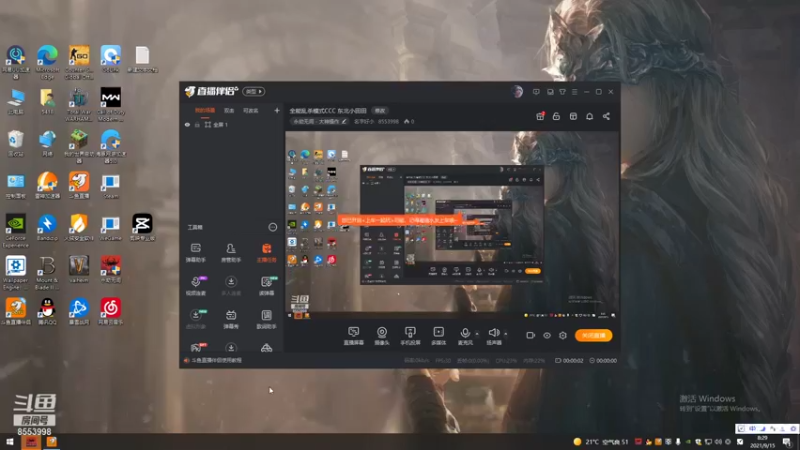The height and width of the screenshot is (450, 800).
Task: Open the orange 主播任务 streamer tasks tool
Action: [x=266, y=253]
